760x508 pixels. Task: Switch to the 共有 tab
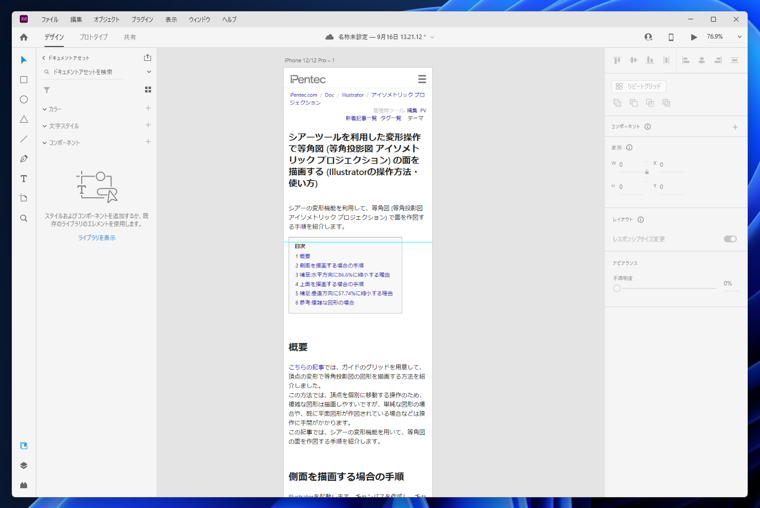click(x=130, y=37)
